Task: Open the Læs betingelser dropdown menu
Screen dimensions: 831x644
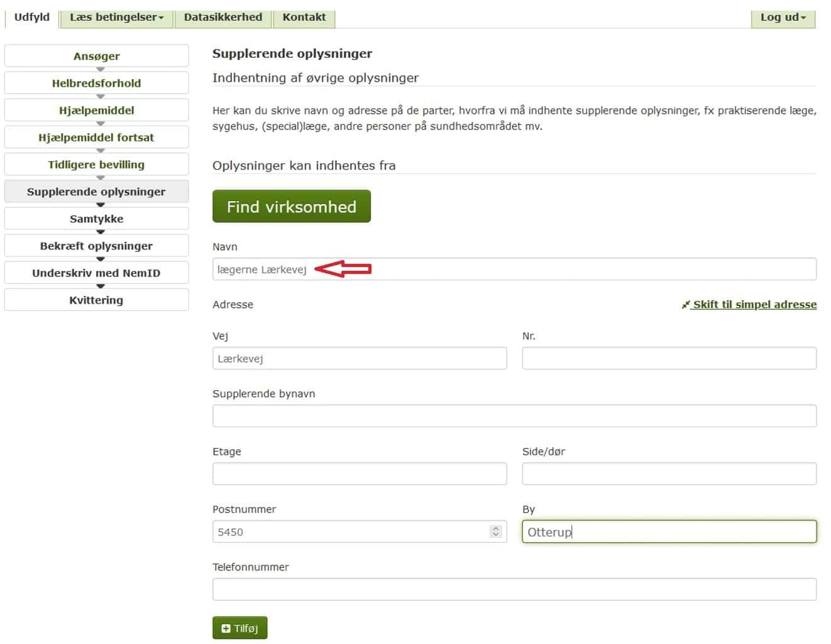Action: click(x=116, y=17)
